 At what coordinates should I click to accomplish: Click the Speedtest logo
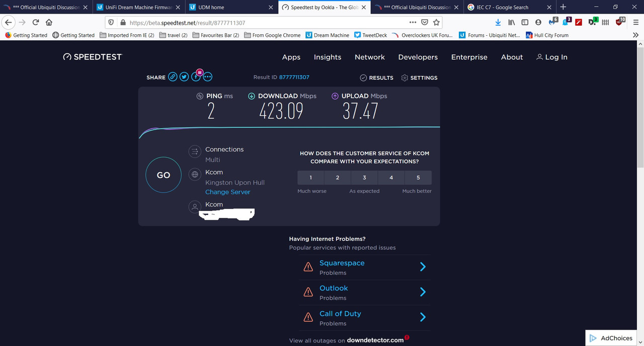pos(92,57)
